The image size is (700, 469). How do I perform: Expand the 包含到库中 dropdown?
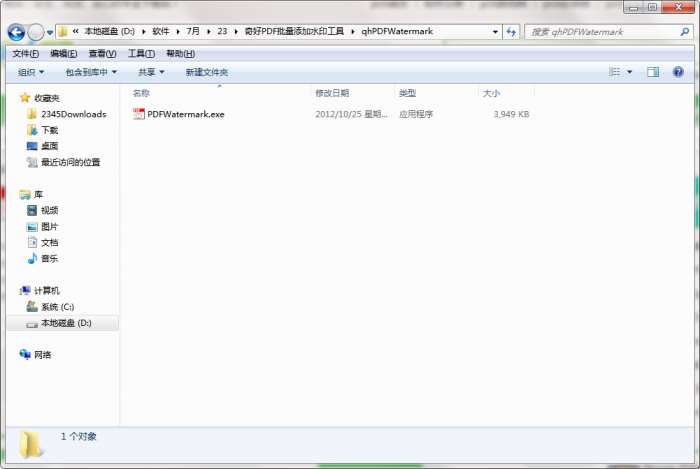[91, 72]
